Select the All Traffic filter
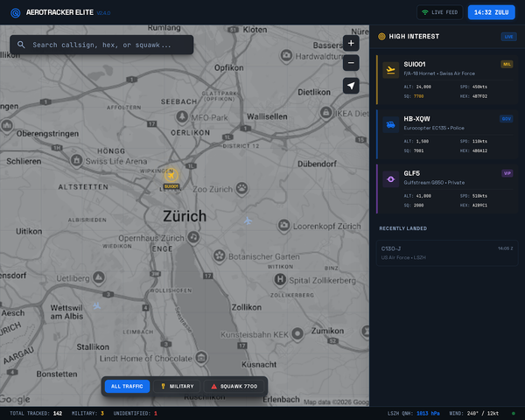This screenshot has width=525, height=420. point(127,386)
